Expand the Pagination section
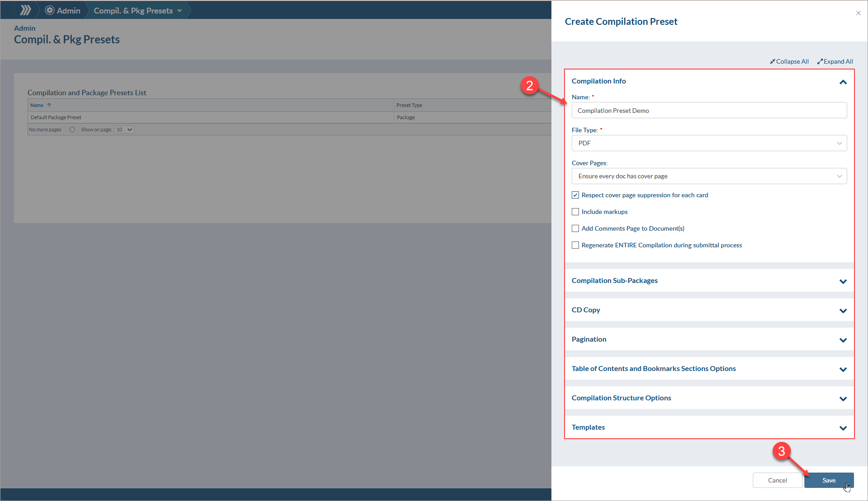 [843, 340]
